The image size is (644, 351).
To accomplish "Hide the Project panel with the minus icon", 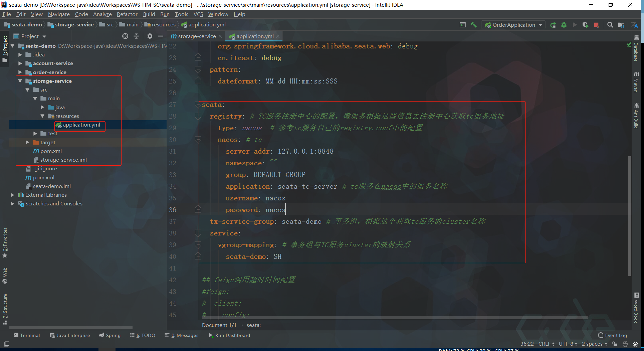I will tap(161, 36).
